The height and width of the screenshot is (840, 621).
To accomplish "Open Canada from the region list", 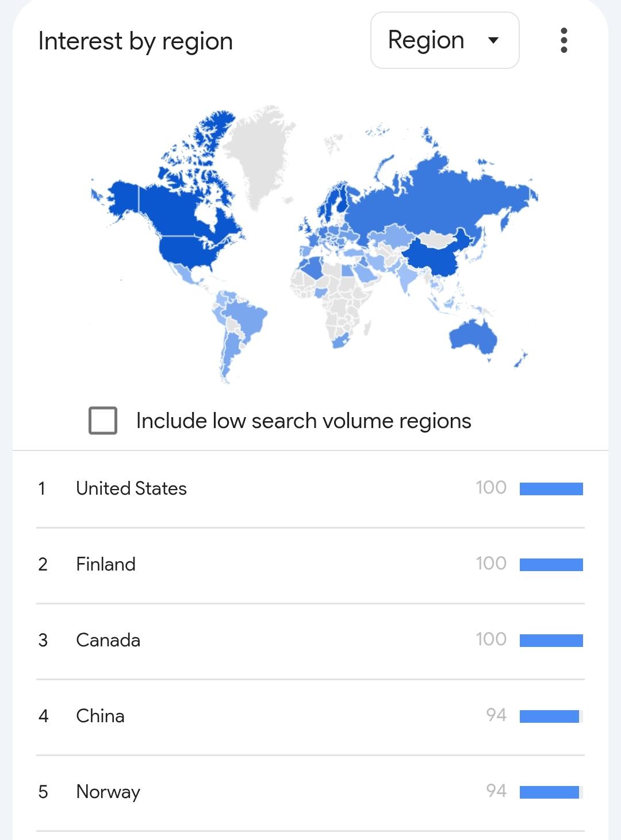I will tap(108, 640).
